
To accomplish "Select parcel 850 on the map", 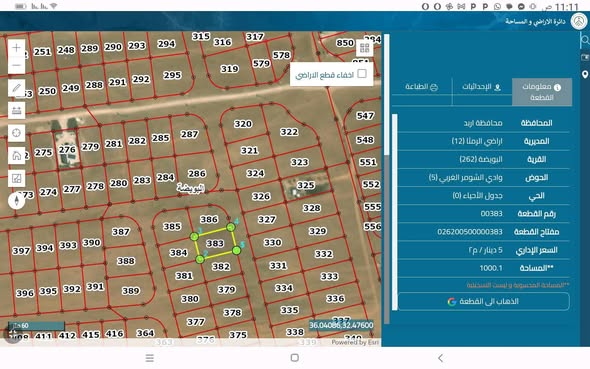I will [345, 43].
